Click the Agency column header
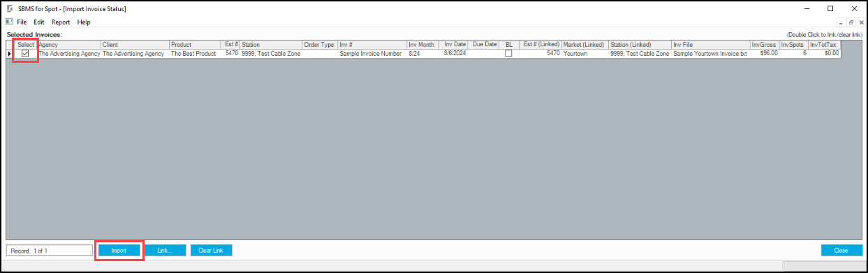 click(x=69, y=45)
